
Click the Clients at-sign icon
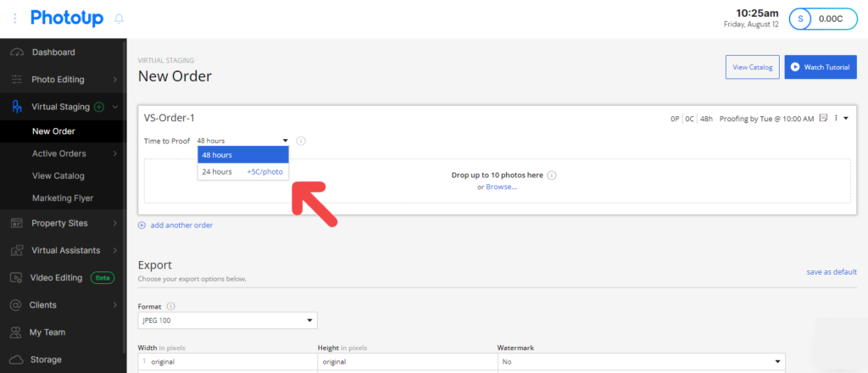tap(16, 305)
